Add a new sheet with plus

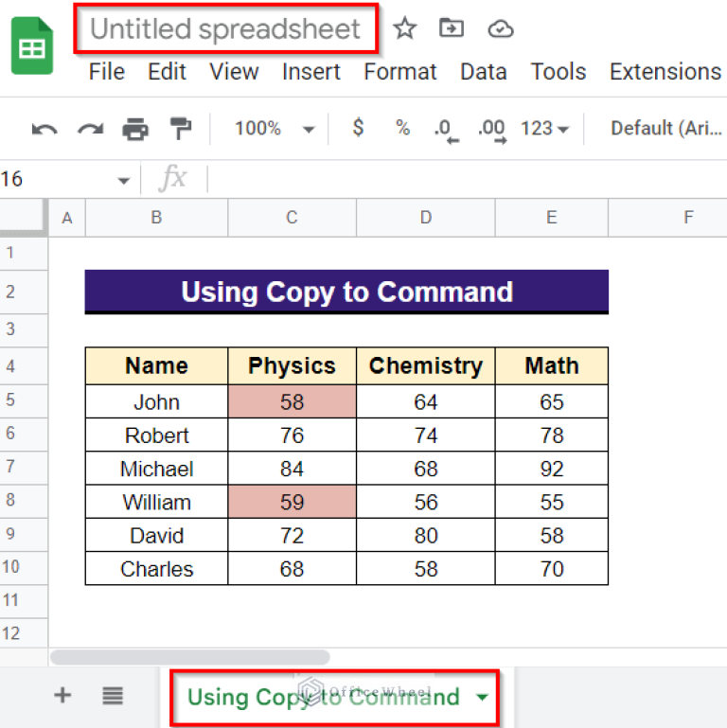pos(62,697)
